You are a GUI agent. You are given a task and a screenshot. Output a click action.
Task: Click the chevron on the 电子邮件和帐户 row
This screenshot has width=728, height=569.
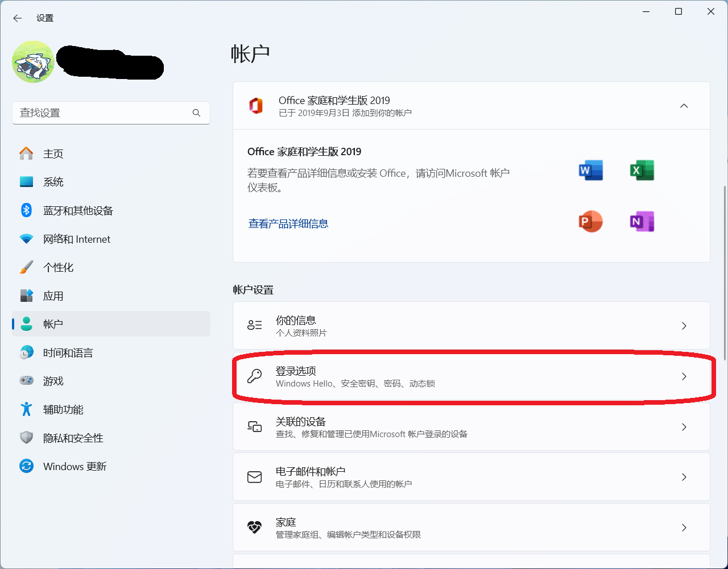(684, 477)
